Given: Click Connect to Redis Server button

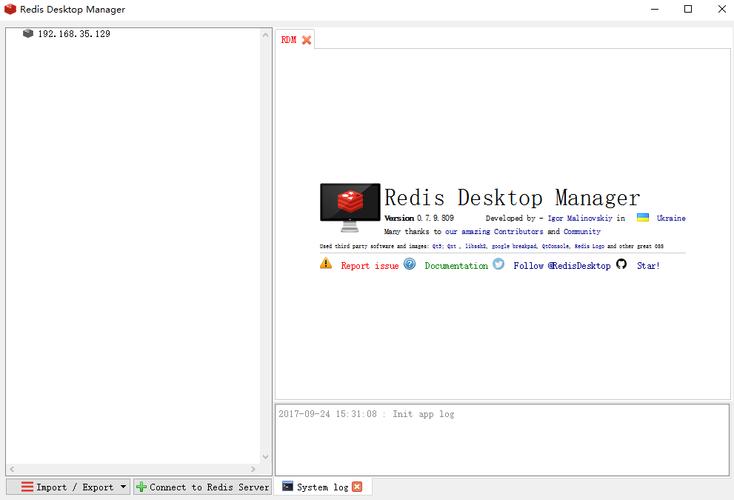Looking at the screenshot, I should [203, 487].
